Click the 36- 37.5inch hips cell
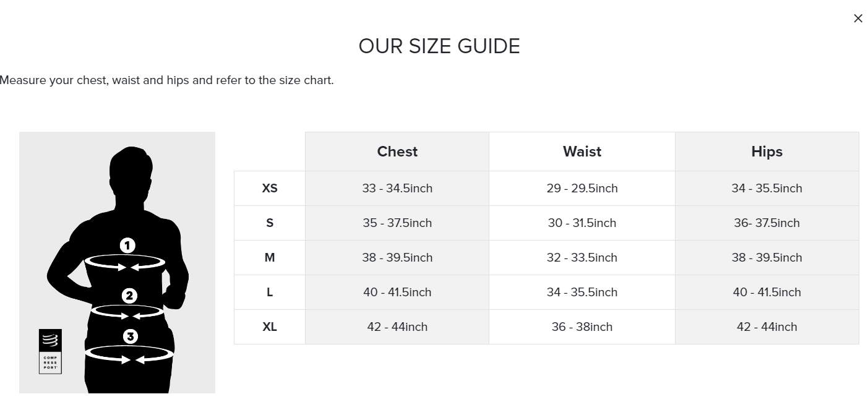This screenshot has width=868, height=415. [767, 223]
